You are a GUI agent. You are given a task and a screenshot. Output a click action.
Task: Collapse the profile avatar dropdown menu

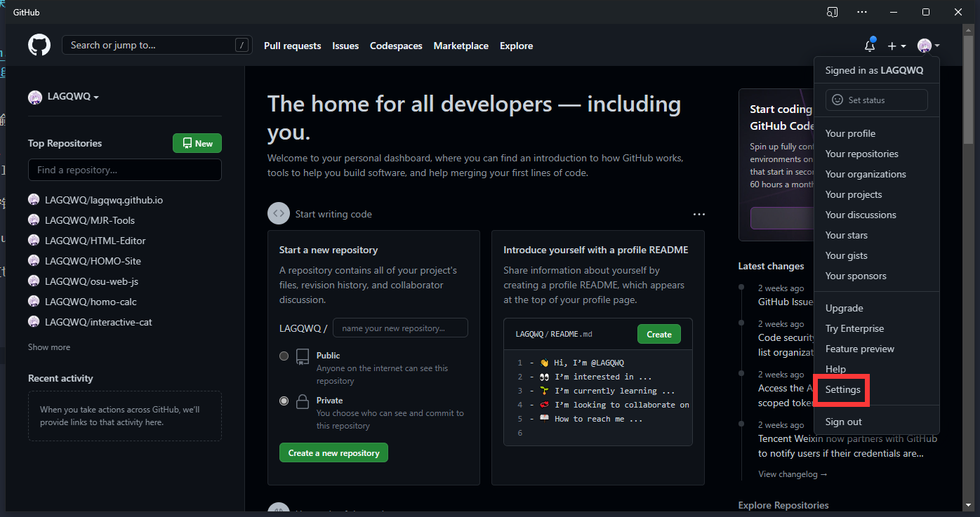pos(928,46)
